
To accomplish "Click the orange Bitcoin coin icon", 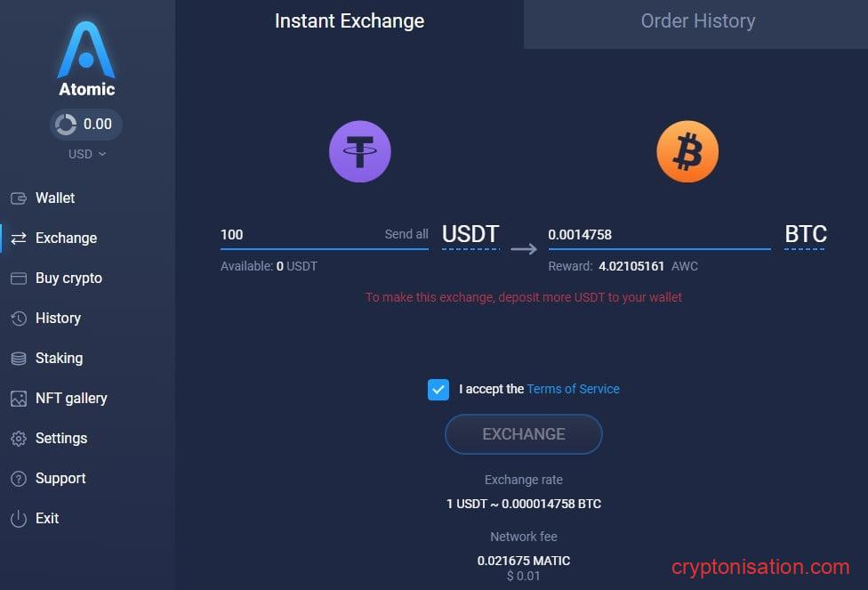I will click(x=687, y=151).
